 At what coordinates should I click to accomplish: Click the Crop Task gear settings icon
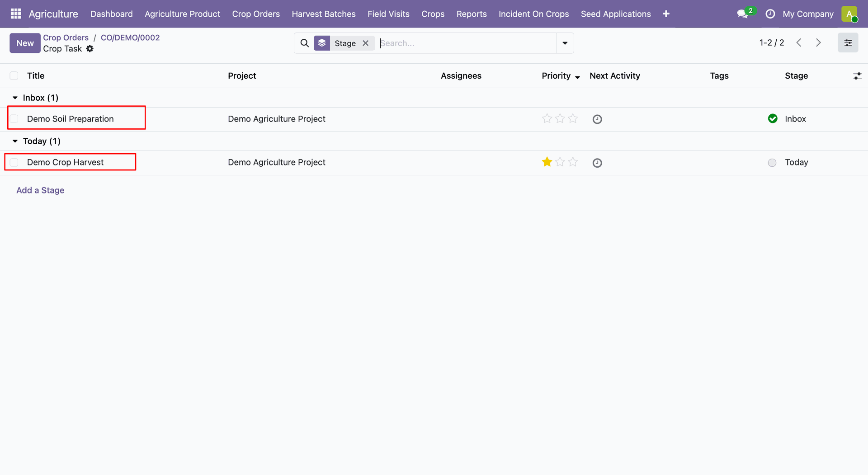pyautogui.click(x=90, y=49)
